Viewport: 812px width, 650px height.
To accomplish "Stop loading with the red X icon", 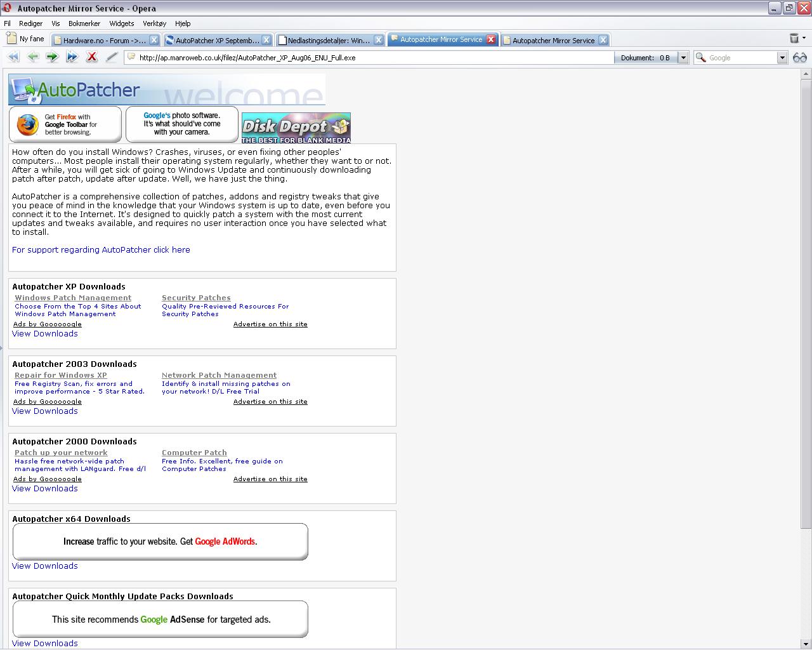I will point(92,57).
